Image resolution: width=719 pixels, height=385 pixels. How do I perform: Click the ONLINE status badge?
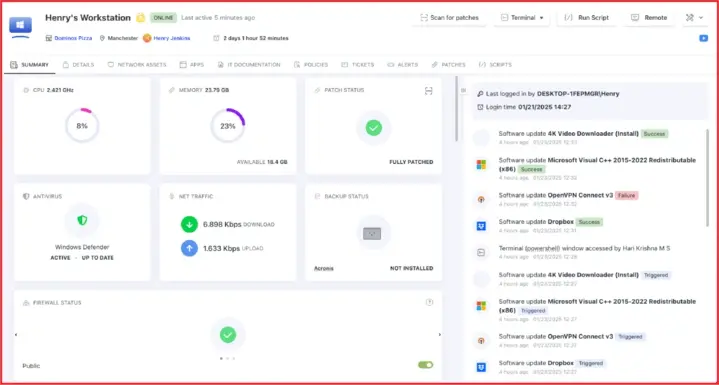pyautogui.click(x=163, y=18)
